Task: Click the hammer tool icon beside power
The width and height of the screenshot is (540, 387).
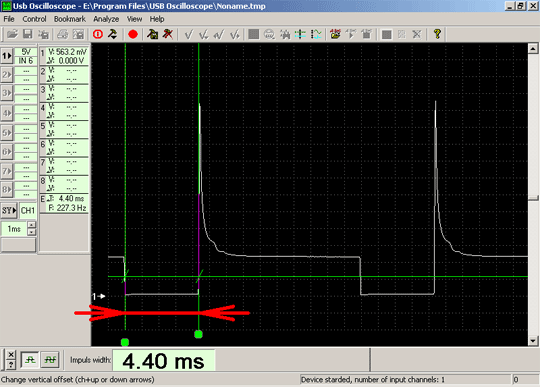Action: tap(113, 34)
